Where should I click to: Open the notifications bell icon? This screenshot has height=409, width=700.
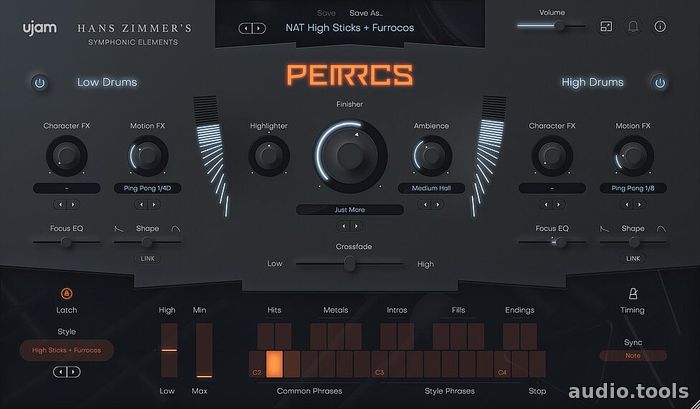point(633,26)
